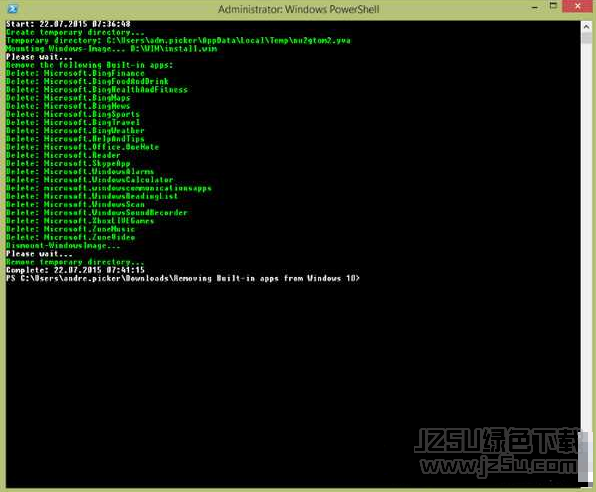This screenshot has height=492, width=596.
Task: Click the 'Delete: Microsoft.BingSports' line
Action: tap(73, 114)
